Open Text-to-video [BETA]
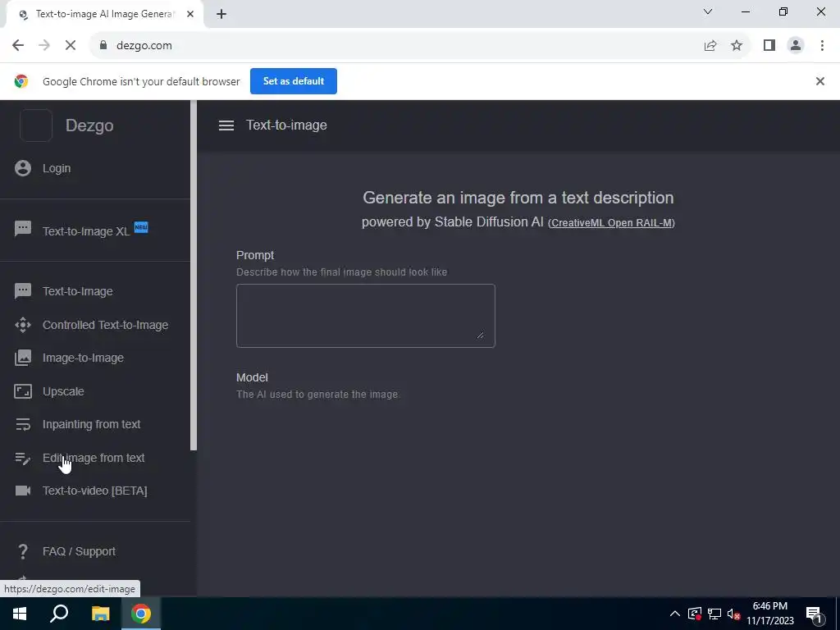 coord(95,491)
